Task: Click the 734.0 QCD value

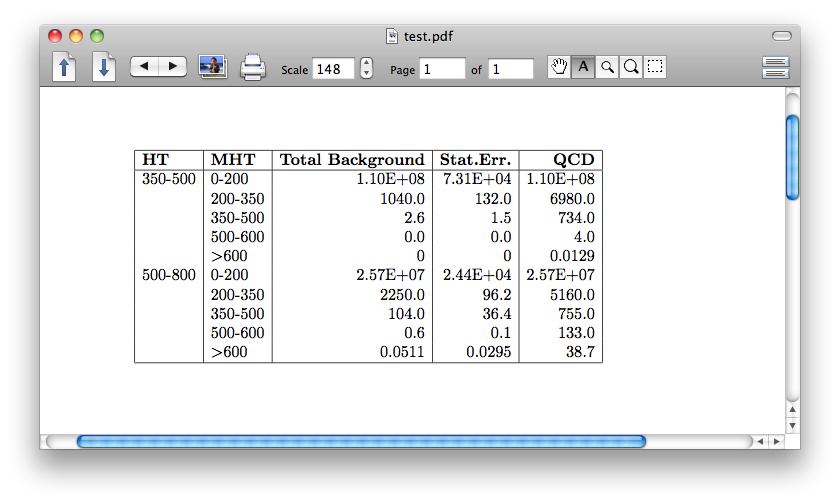Action: tap(576, 218)
